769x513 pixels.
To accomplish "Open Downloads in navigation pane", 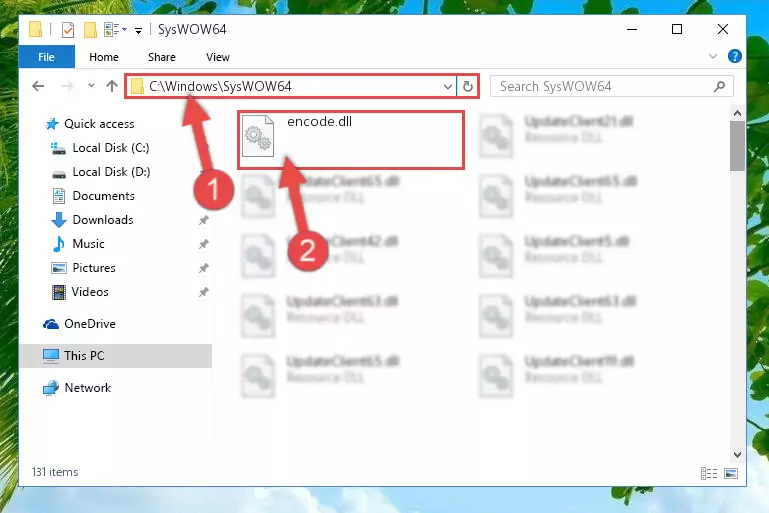I will click(x=103, y=220).
